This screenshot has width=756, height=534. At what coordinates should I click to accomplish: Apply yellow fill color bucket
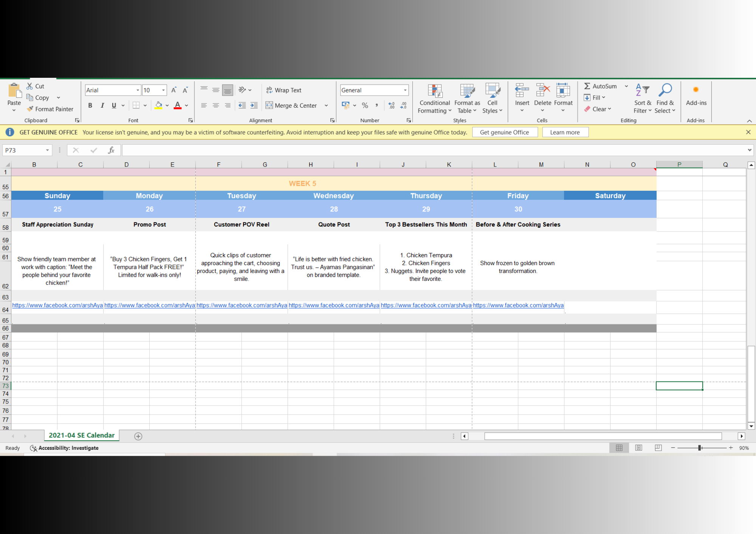pyautogui.click(x=158, y=105)
